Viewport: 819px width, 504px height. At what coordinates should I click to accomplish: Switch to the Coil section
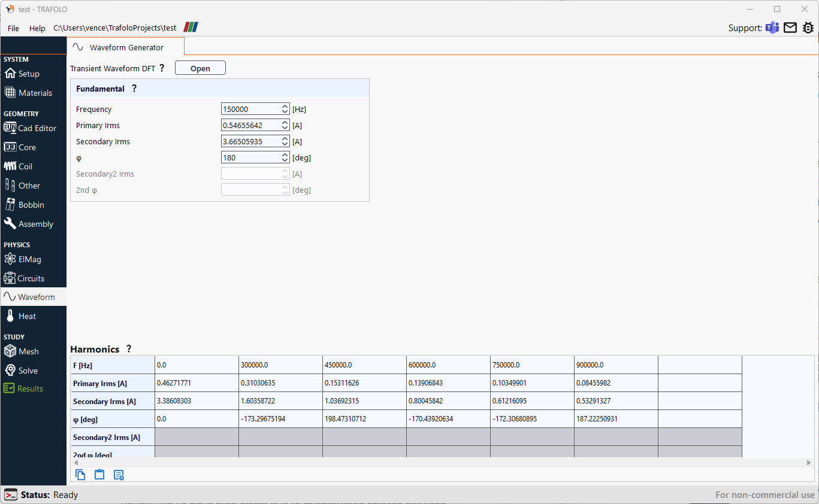[x=34, y=166]
